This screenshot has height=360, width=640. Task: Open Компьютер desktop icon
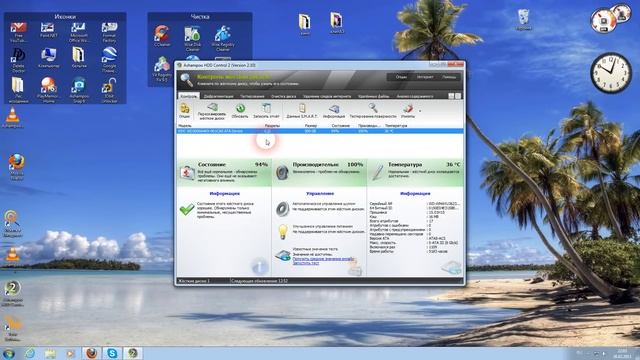48,58
